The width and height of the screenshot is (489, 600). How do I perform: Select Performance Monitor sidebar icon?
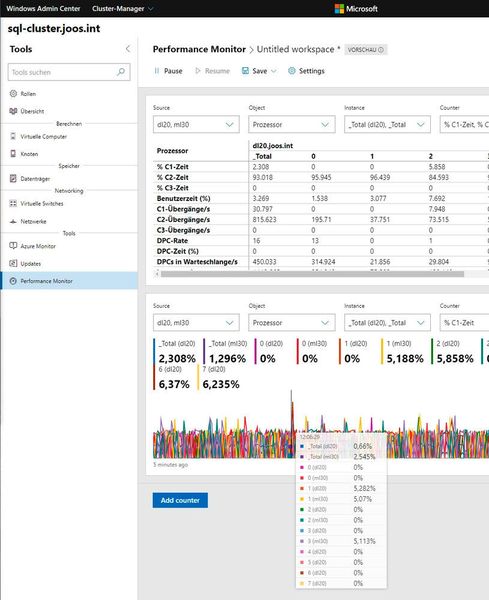pyautogui.click(x=13, y=281)
